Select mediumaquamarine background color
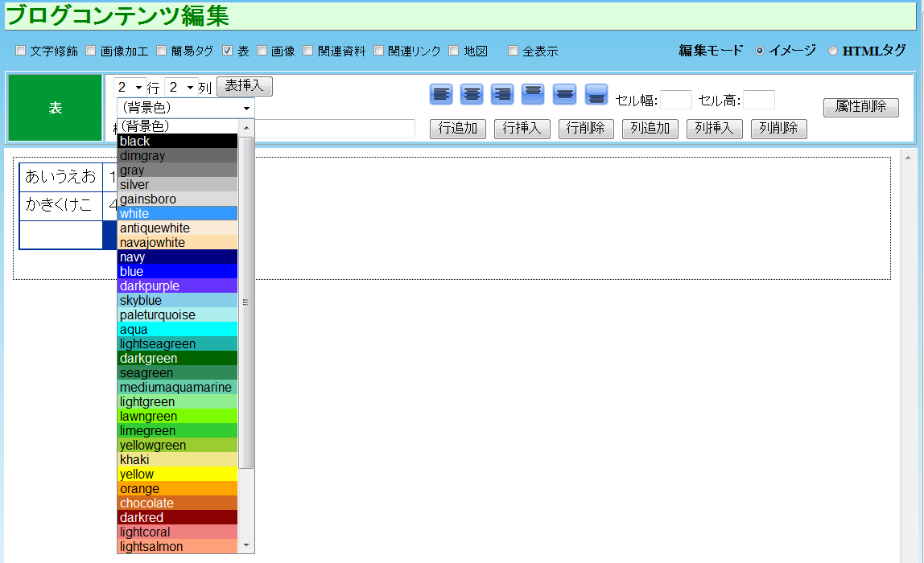924x563 pixels. tap(177, 388)
